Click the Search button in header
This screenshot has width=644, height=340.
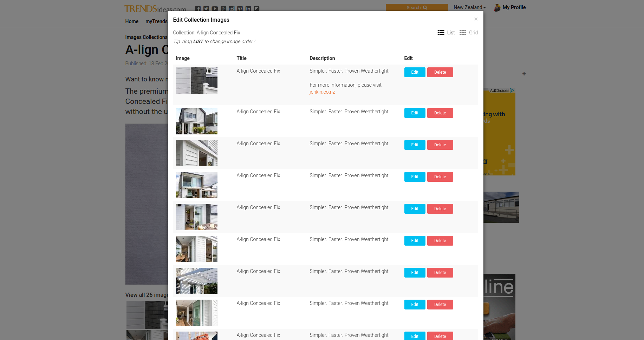[x=417, y=7]
